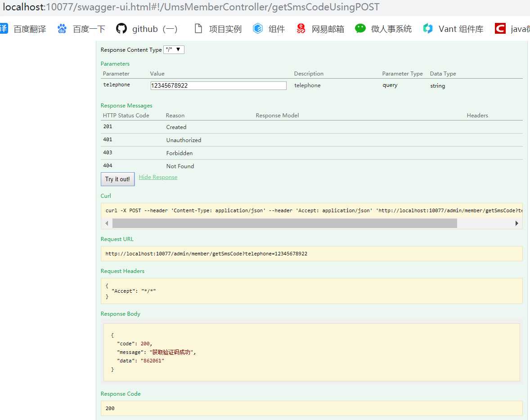Click the left arrow of Curl scrollbar
The height and width of the screenshot is (420, 530).
tap(107, 223)
